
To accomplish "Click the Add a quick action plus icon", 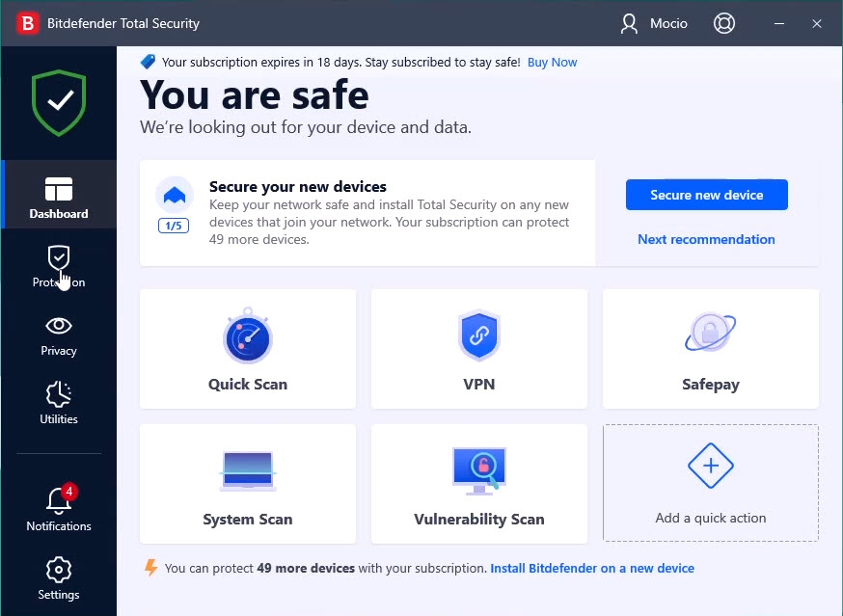I will [x=711, y=467].
